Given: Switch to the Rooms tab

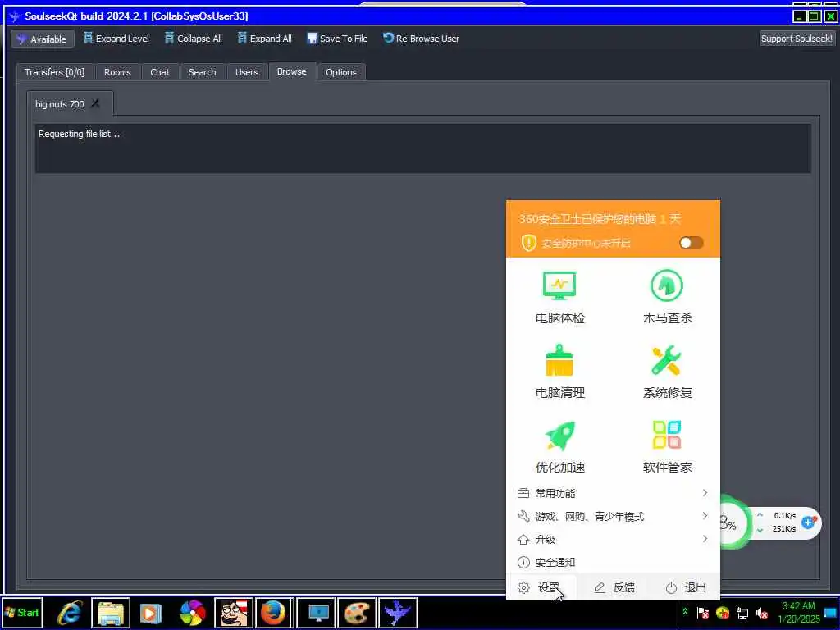Looking at the screenshot, I should coord(117,72).
